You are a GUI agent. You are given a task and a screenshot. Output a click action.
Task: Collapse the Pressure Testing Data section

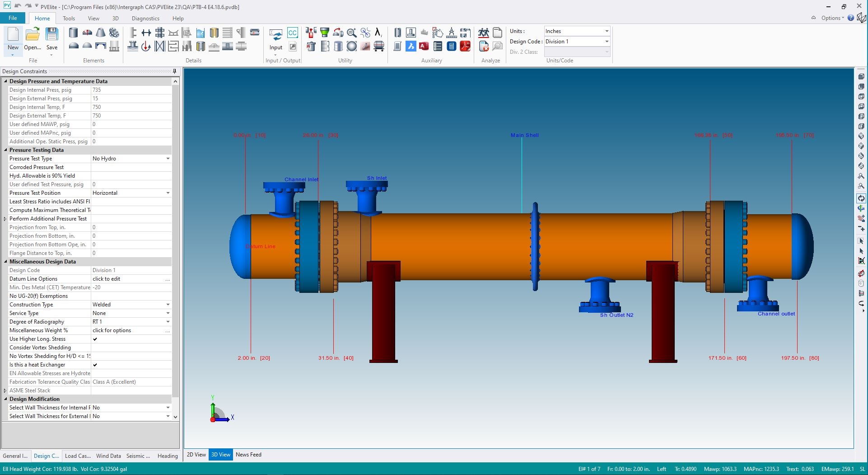(5, 150)
